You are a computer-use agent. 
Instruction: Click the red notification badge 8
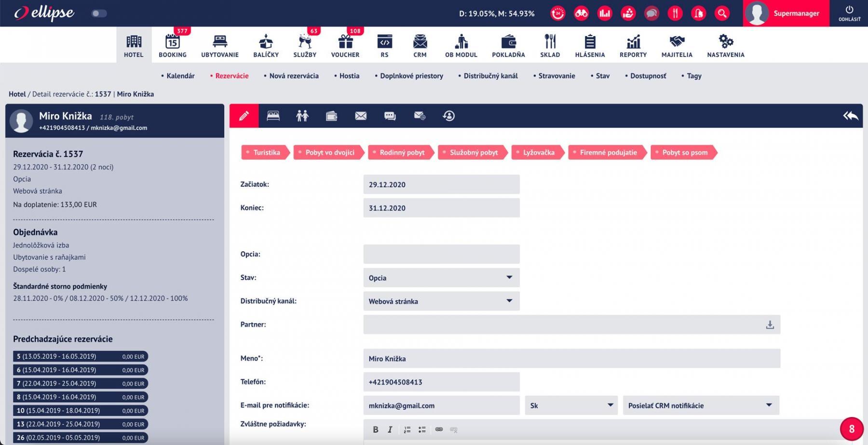(x=852, y=429)
